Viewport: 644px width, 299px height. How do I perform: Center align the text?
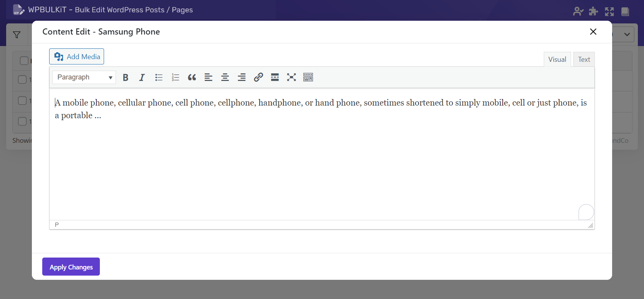(225, 78)
